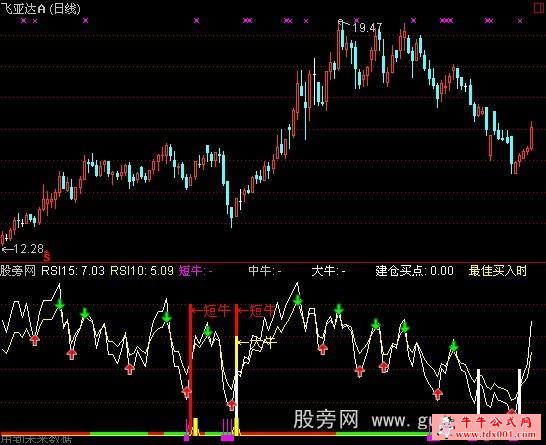This screenshot has width=546, height=445.
Task: Select the RSI10: 5.09 indicator label
Action: coord(142,271)
